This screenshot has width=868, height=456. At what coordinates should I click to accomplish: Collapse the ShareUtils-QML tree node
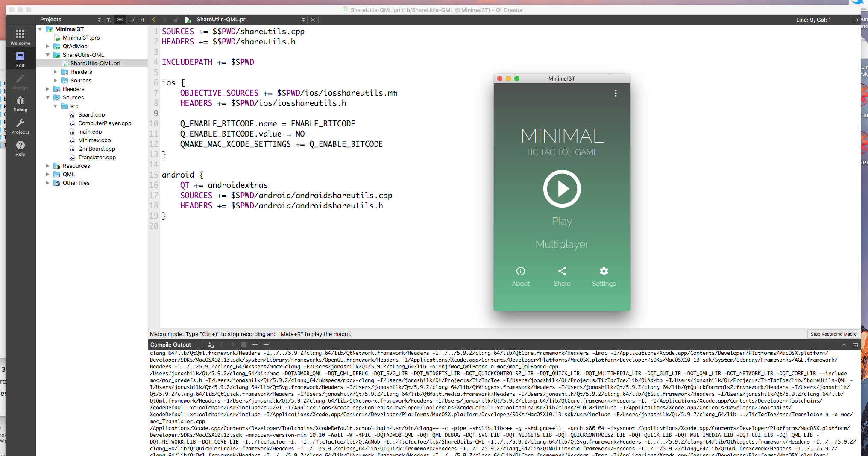48,55
